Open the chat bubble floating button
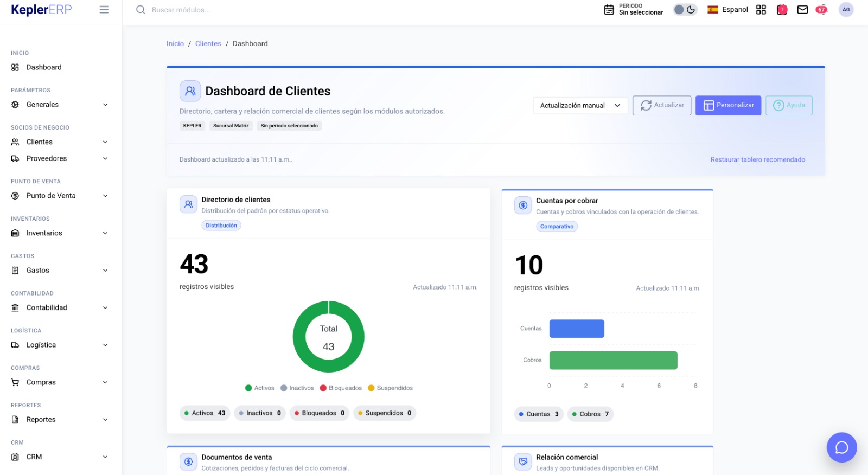Screen dimensions: 868x475 pos(841,447)
